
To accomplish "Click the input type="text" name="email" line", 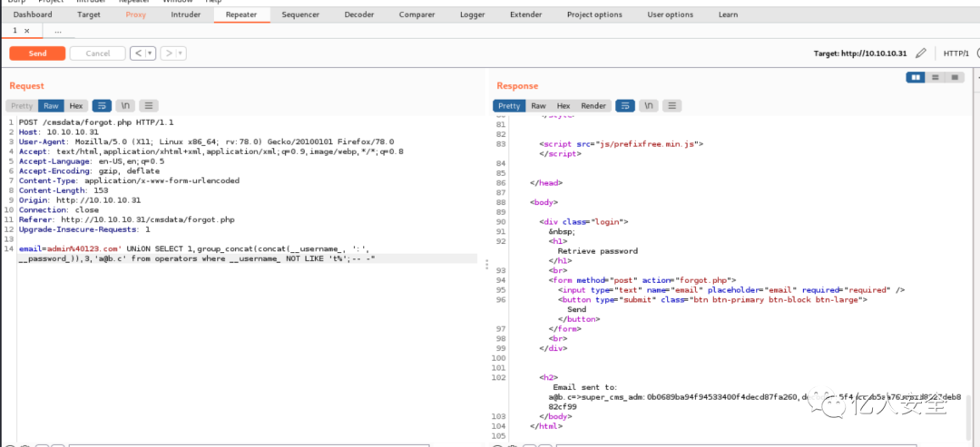I will (x=731, y=289).
